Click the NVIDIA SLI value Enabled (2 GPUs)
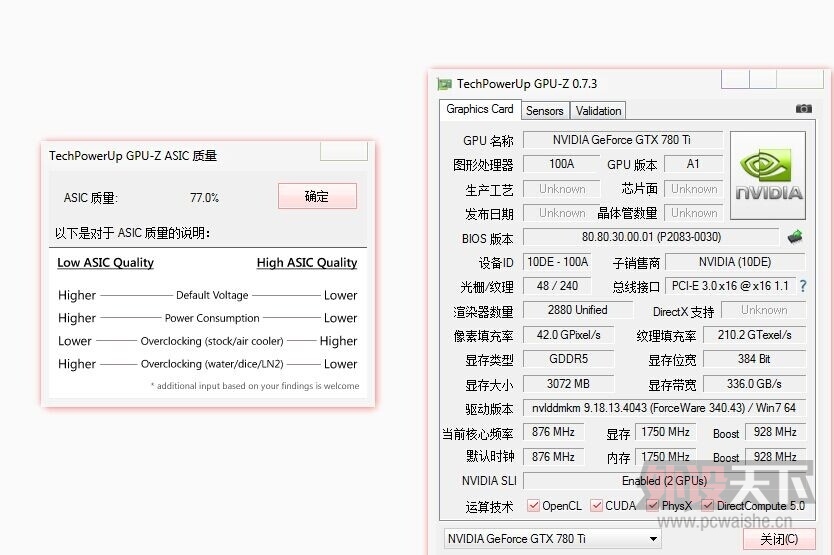834x555 pixels. tap(664, 481)
